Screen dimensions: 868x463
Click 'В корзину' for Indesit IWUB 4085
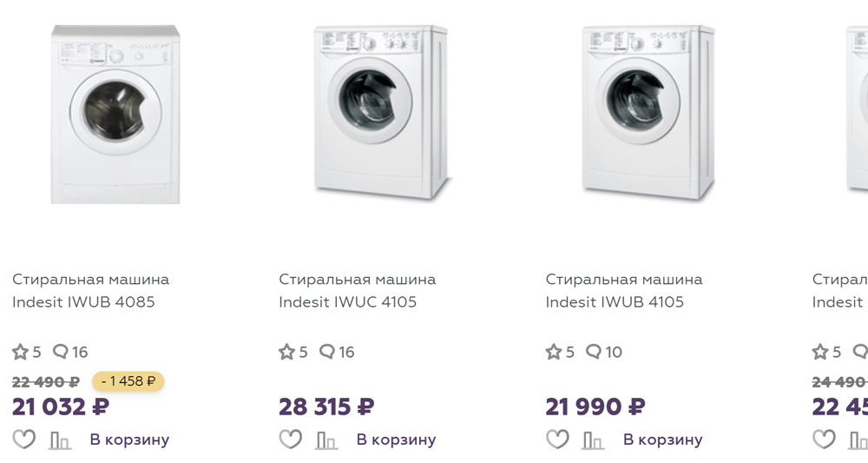coord(129,440)
